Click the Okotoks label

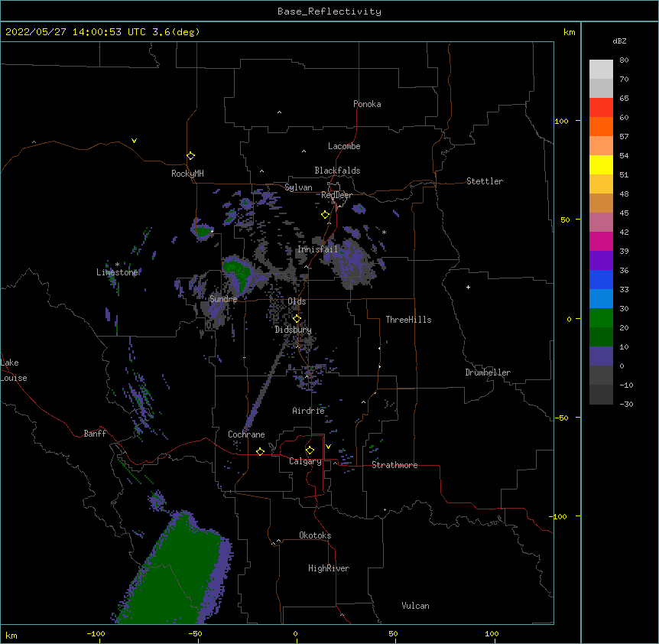coord(315,535)
